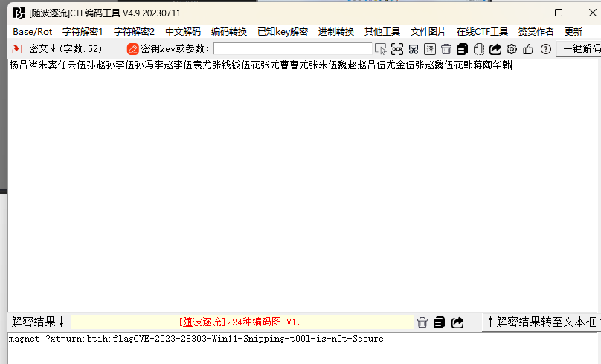Open the 更新 menu
Screen dimensions: 601x364
pyautogui.click(x=573, y=32)
